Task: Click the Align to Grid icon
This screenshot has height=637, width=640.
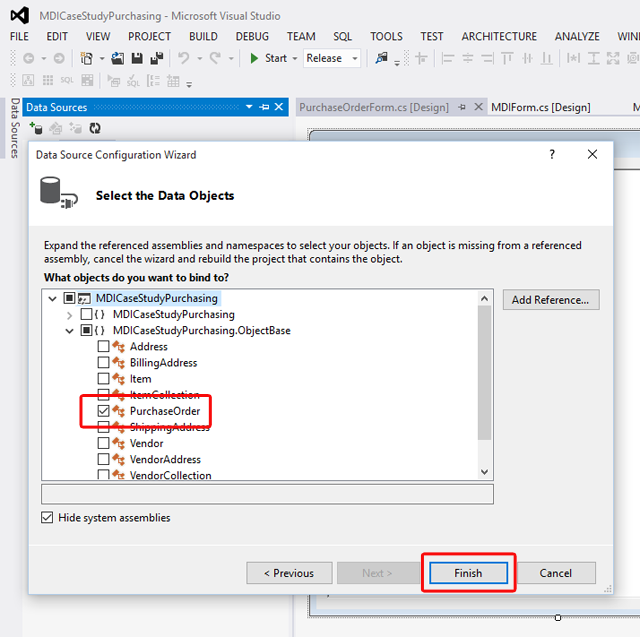Action: click(422, 58)
